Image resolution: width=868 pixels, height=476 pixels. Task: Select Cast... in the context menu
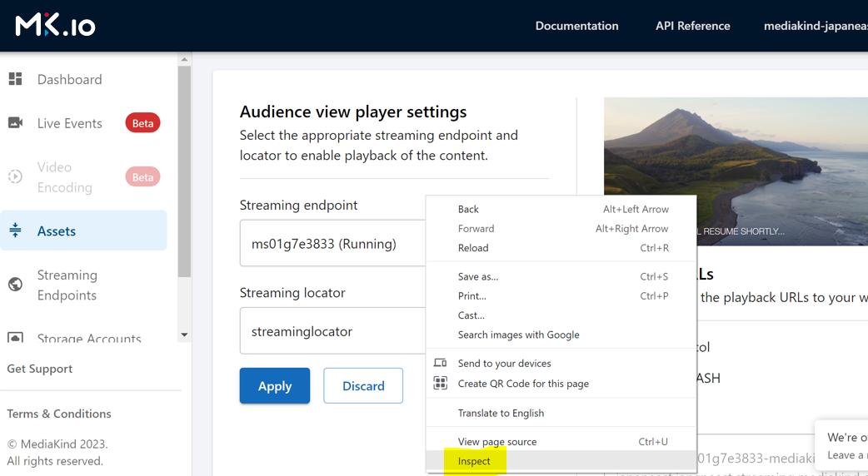[561, 315]
